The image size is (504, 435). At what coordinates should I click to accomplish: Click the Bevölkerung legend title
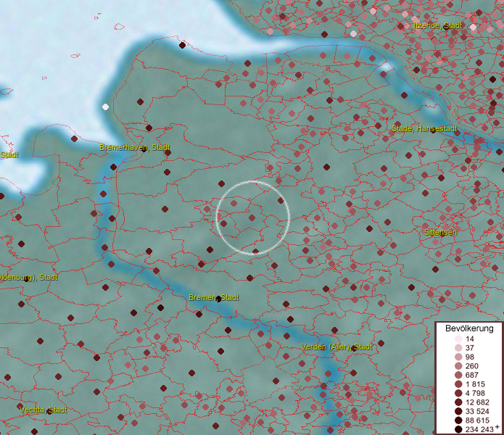pos(469,328)
